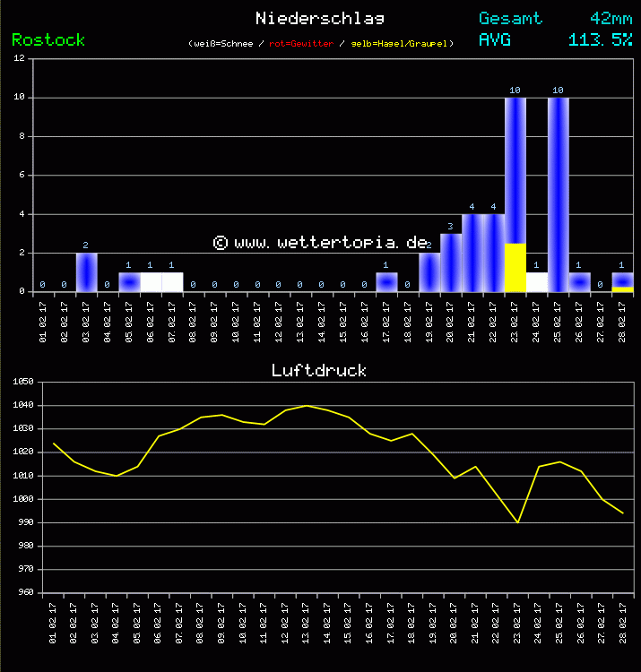Click the bar labeled 3 for 20.02.17
Viewport: 641px width, 672px height.
[x=451, y=263]
